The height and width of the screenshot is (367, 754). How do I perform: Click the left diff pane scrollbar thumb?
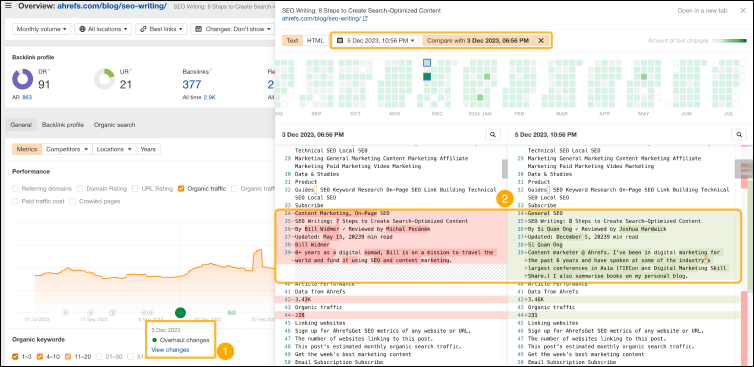(x=504, y=169)
